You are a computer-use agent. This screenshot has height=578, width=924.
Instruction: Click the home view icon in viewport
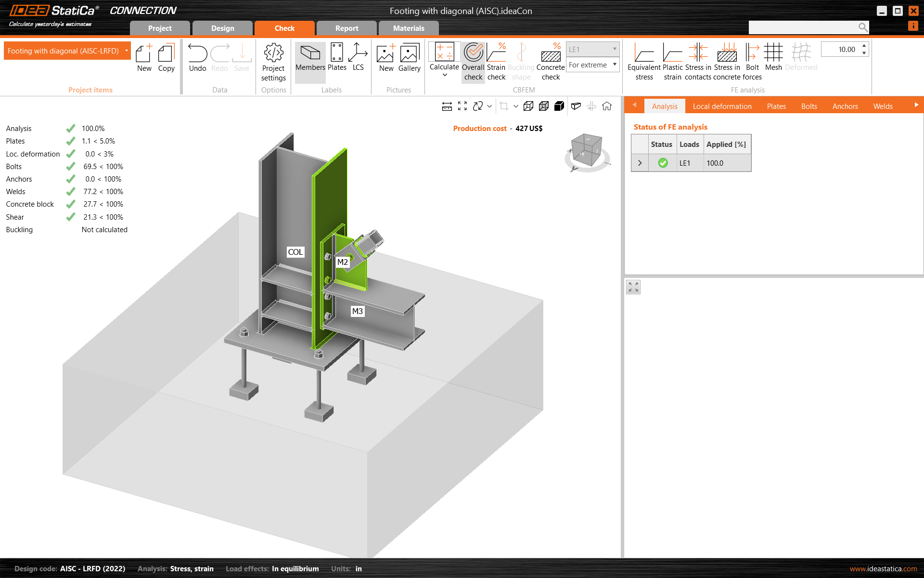coord(607,106)
